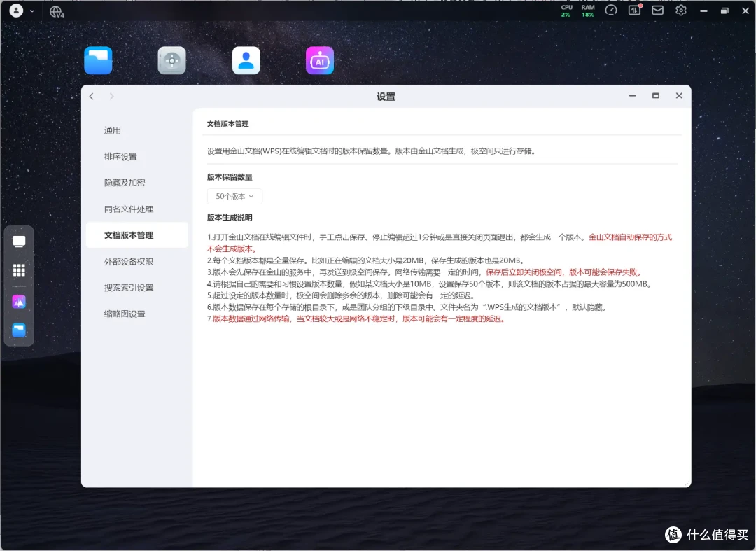Open the CPU usage indicator
This screenshot has width=756, height=551.
(x=566, y=11)
